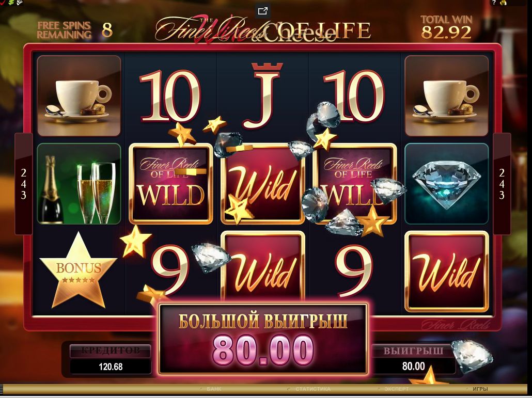Viewport: 532px width, 398px height.
Task: Click the Большой выигрыш 80.00 banner
Action: point(263,339)
